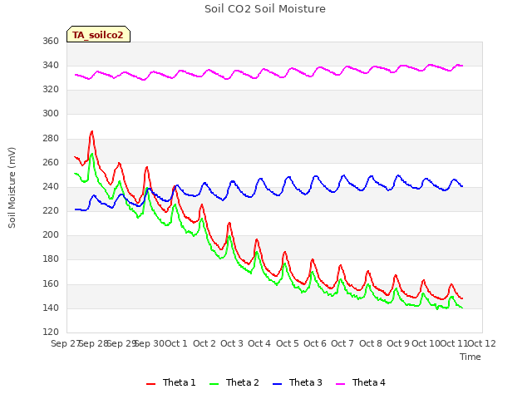
Task: Click the magenta Theta 4 legend swatch
Action: (340, 384)
